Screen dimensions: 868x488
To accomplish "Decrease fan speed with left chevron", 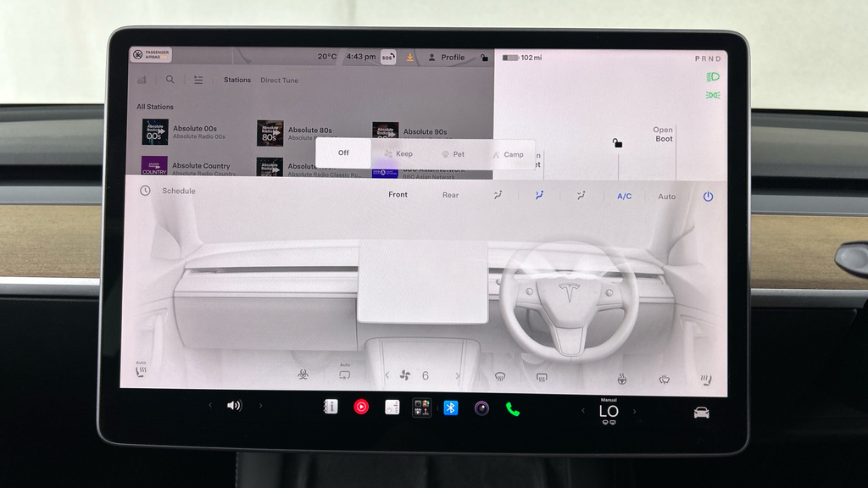I will (x=387, y=375).
